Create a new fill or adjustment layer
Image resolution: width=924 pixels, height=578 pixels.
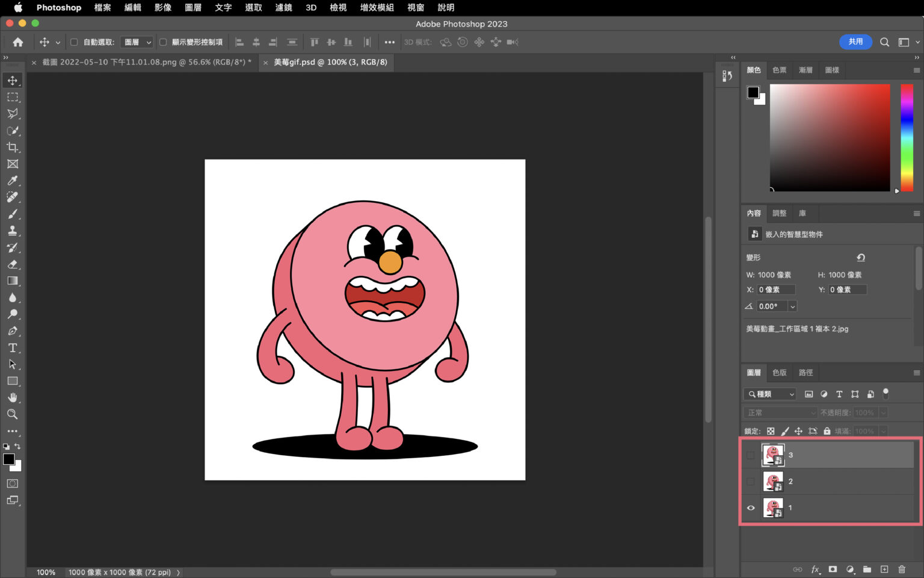tap(850, 569)
